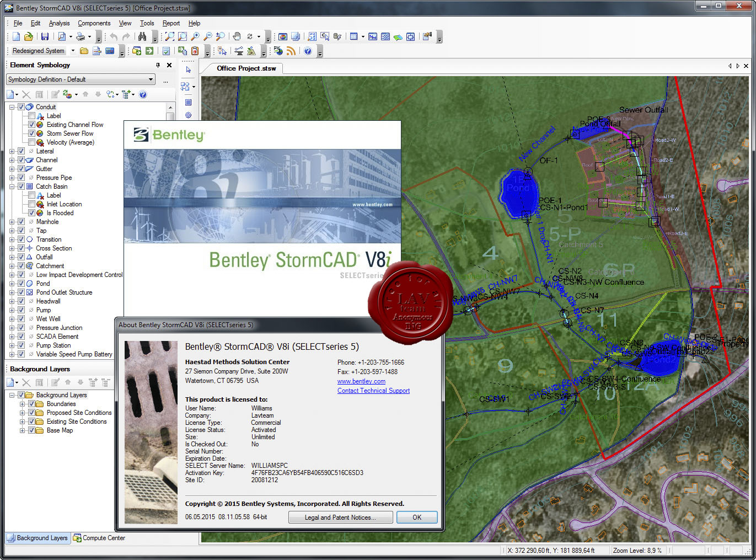Click the Zoom In magnifier icon
This screenshot has width=756, height=560.
[195, 37]
